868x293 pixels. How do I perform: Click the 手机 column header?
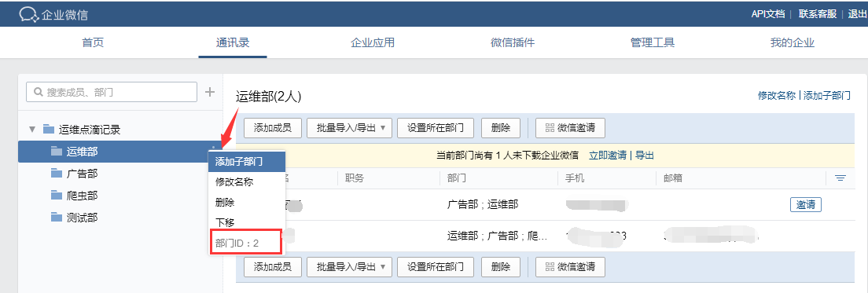click(x=574, y=178)
